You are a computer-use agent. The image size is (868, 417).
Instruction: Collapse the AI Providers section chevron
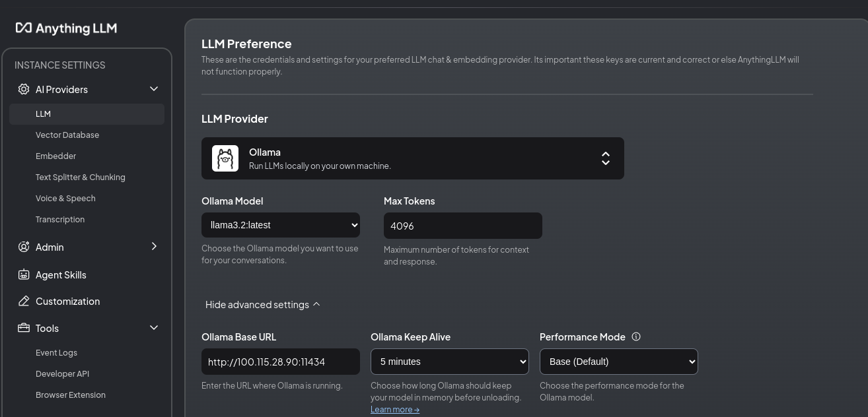154,89
